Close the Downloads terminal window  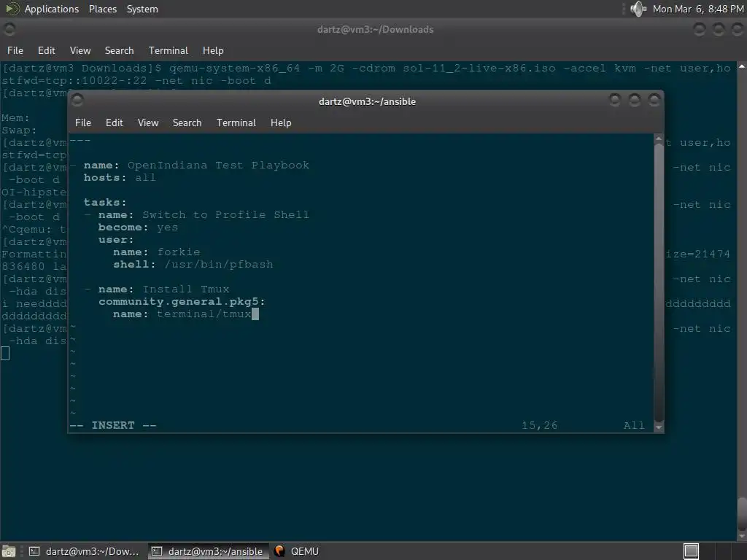click(737, 29)
